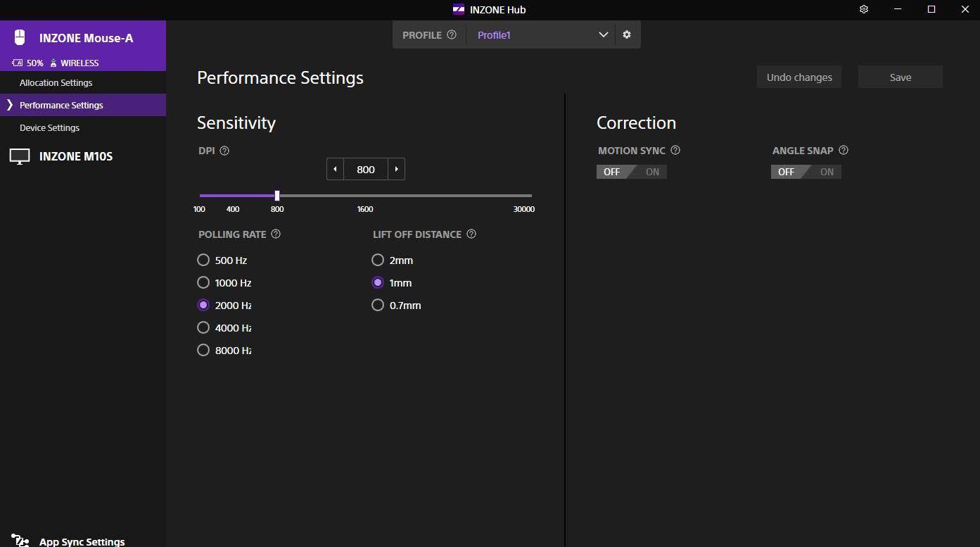Toggle the Angle Snap switch
Viewport: 980px width, 547px height.
point(806,172)
